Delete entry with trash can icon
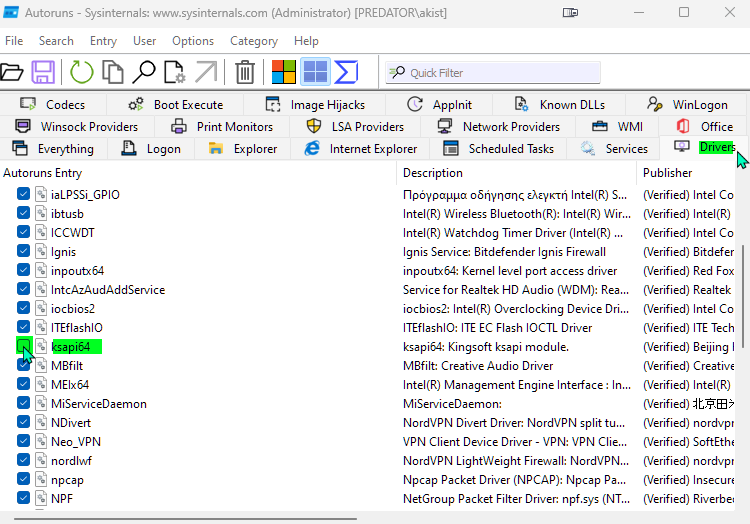Image resolution: width=750 pixels, height=524 pixels. pyautogui.click(x=245, y=72)
